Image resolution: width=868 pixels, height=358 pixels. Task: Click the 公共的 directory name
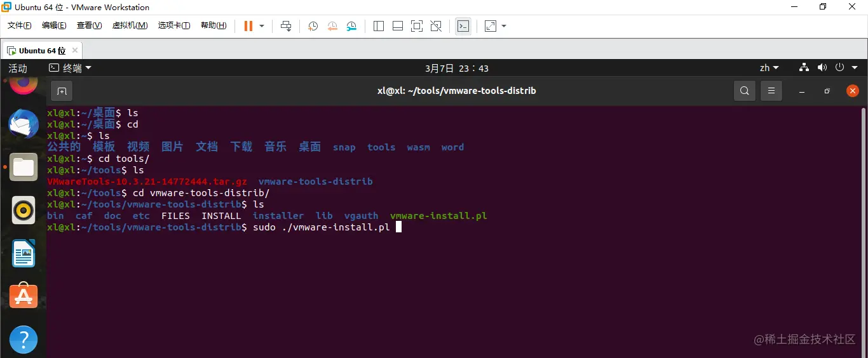coord(64,147)
